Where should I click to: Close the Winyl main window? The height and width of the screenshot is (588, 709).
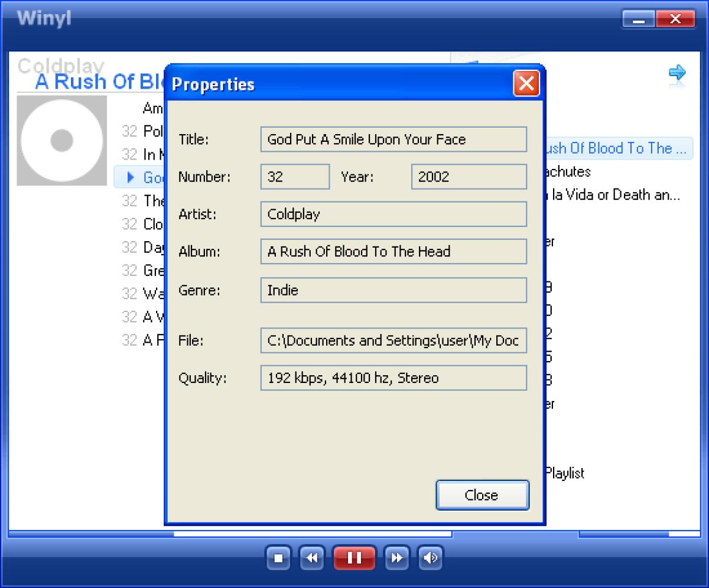point(676,19)
